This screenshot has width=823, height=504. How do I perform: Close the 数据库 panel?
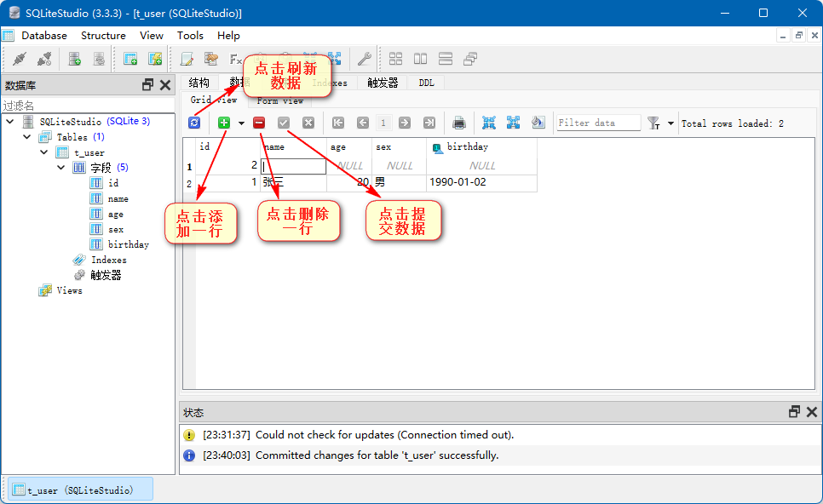tap(164, 85)
